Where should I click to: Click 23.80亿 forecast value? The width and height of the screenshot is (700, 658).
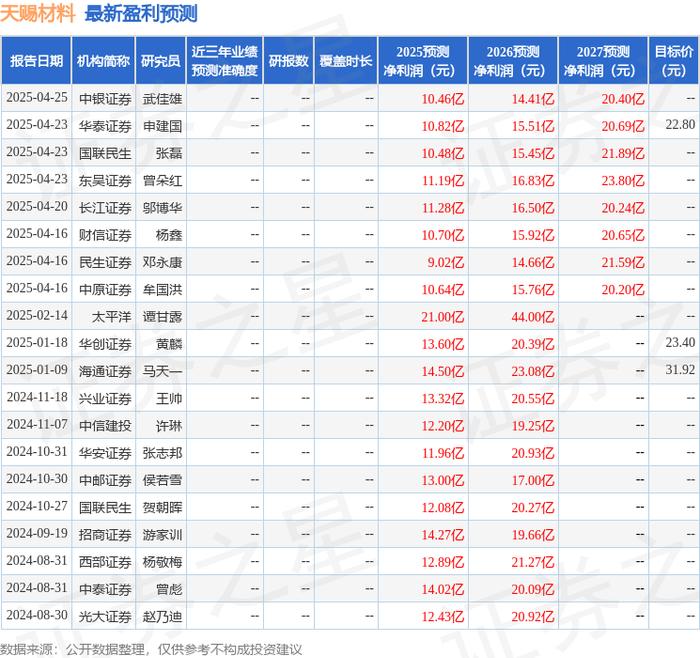coord(623,180)
